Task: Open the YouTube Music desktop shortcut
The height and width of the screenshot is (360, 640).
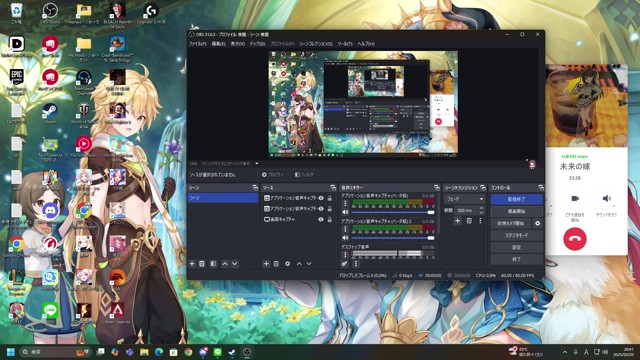Action: (x=84, y=147)
